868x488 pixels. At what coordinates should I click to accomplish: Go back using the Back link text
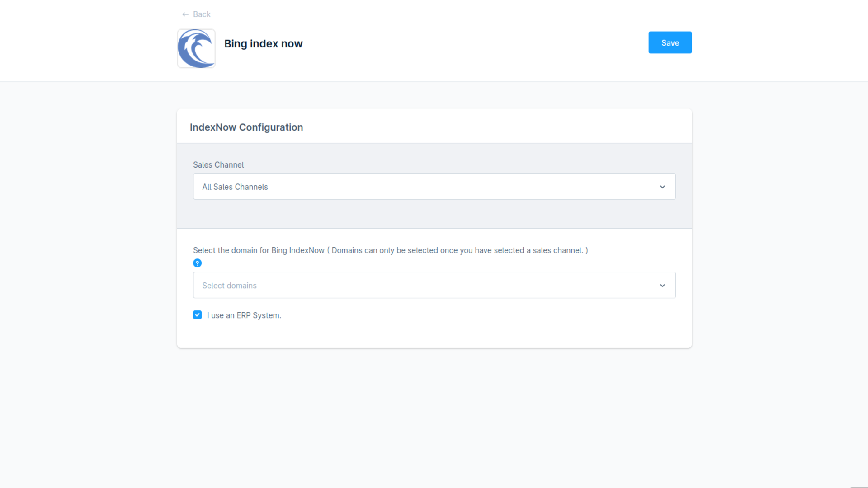point(202,14)
